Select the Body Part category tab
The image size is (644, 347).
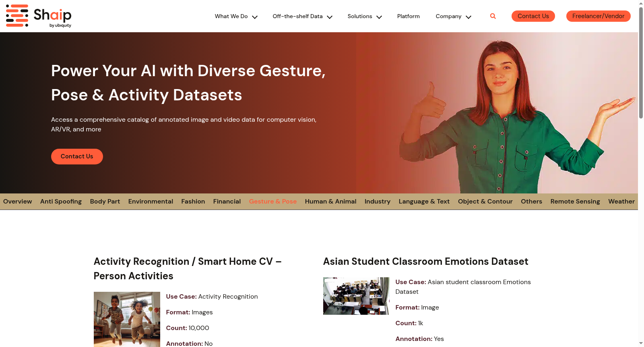pos(105,202)
